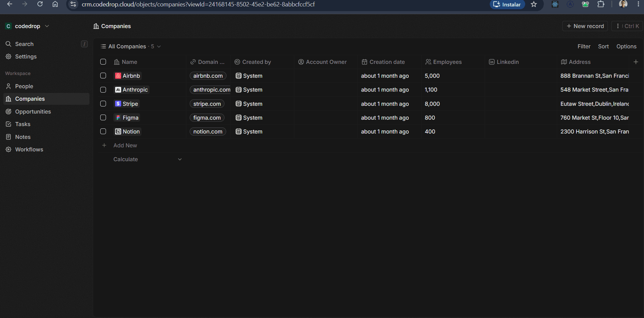Open the browser extensions puzzle icon
This screenshot has width=644, height=318.
601,4
